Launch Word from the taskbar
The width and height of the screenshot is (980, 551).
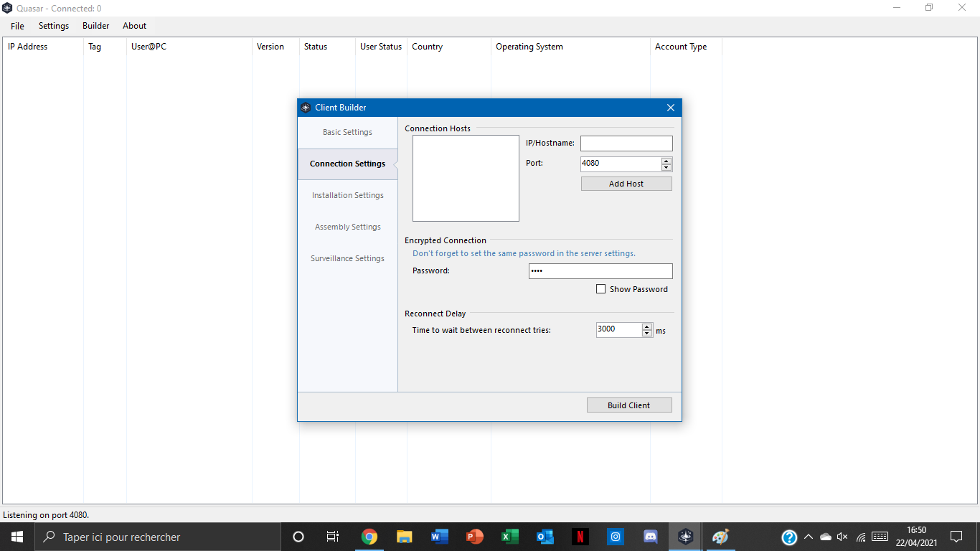(440, 537)
